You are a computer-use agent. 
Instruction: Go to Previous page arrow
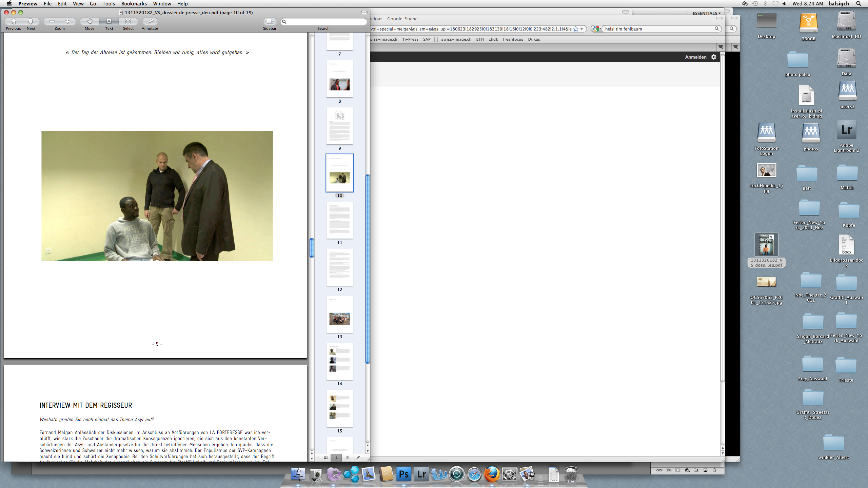coord(14,21)
